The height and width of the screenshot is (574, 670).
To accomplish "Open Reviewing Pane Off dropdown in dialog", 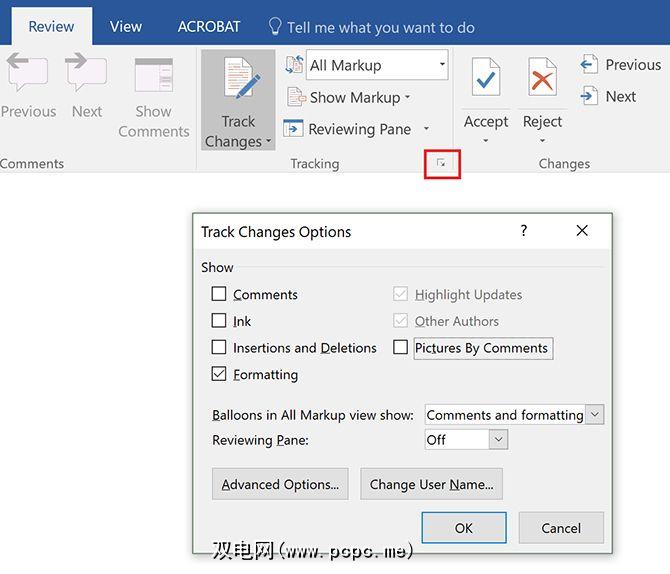I will pos(498,439).
